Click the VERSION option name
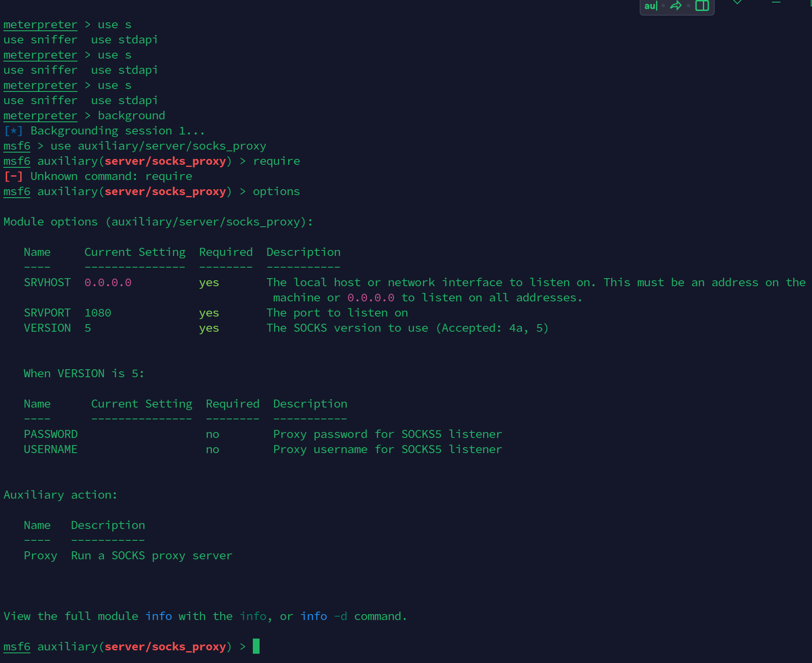 coord(47,328)
